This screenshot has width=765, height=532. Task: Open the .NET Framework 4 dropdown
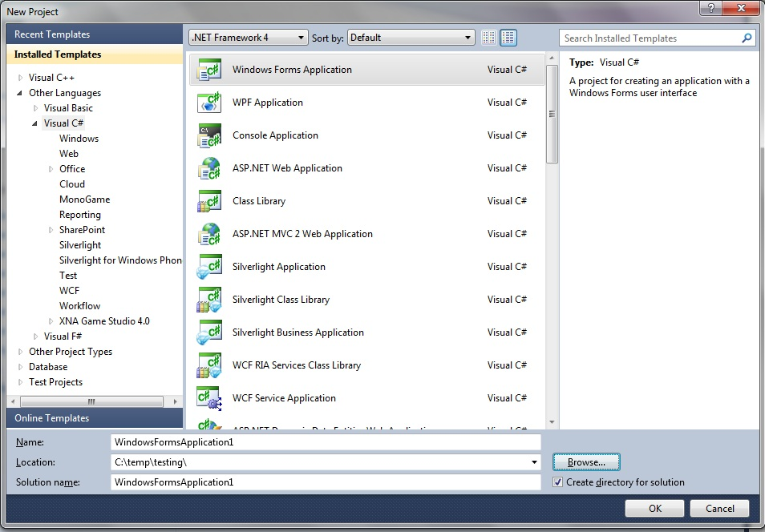coord(248,38)
